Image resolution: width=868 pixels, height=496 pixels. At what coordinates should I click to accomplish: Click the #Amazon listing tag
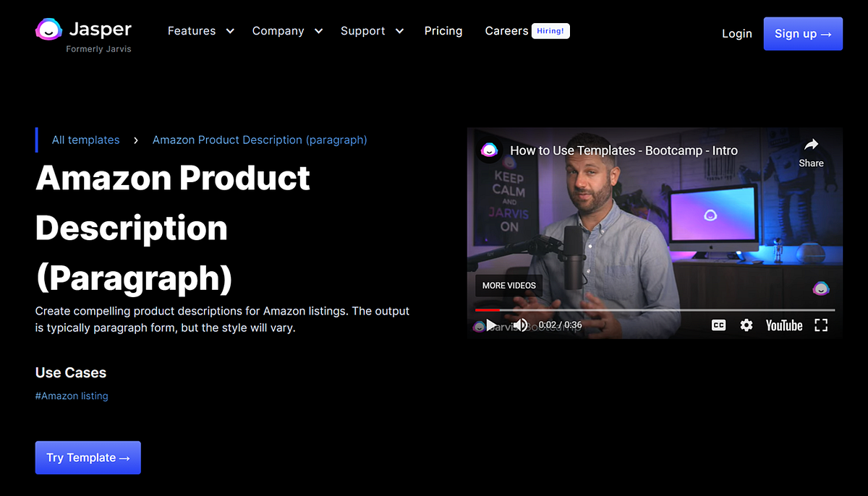(x=72, y=396)
